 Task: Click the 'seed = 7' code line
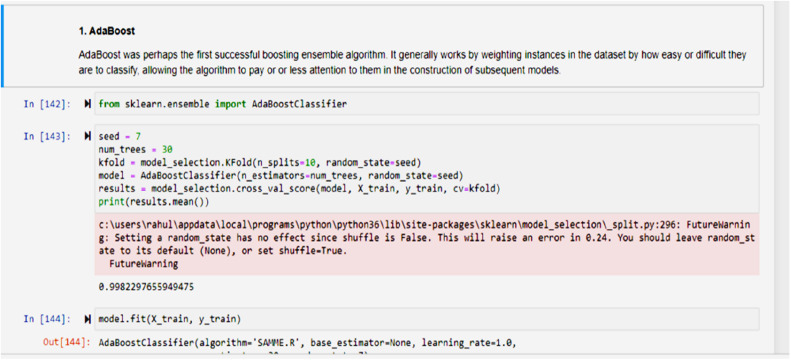[116, 137]
